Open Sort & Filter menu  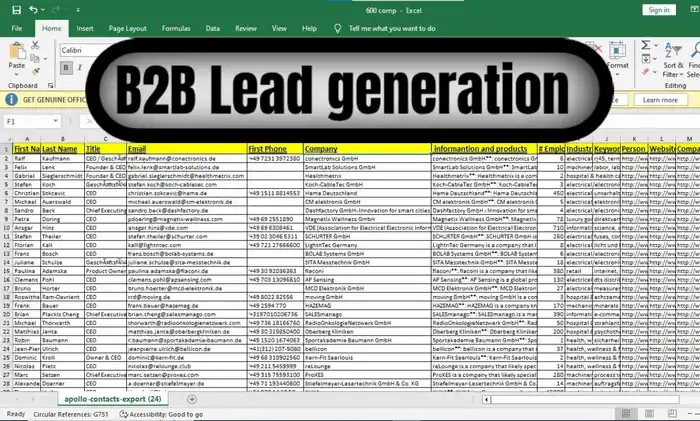pyautogui.click(x=673, y=60)
